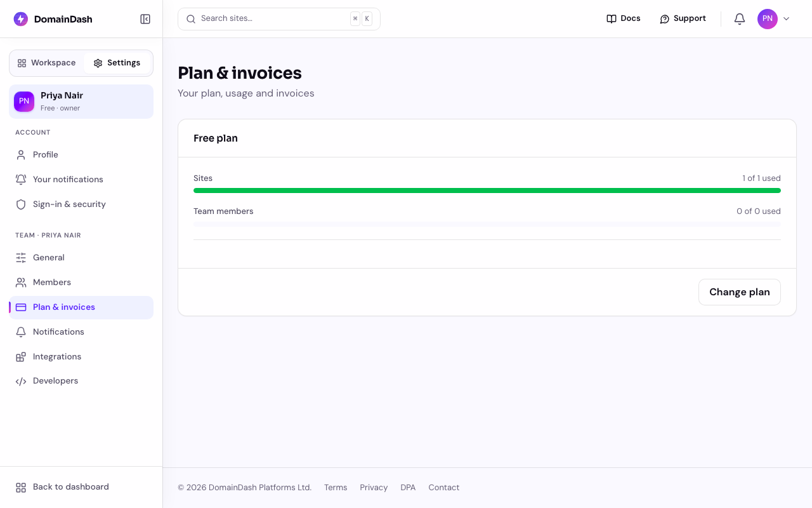Open the Integrations page
Image resolution: width=812 pixels, height=508 pixels.
click(x=81, y=357)
